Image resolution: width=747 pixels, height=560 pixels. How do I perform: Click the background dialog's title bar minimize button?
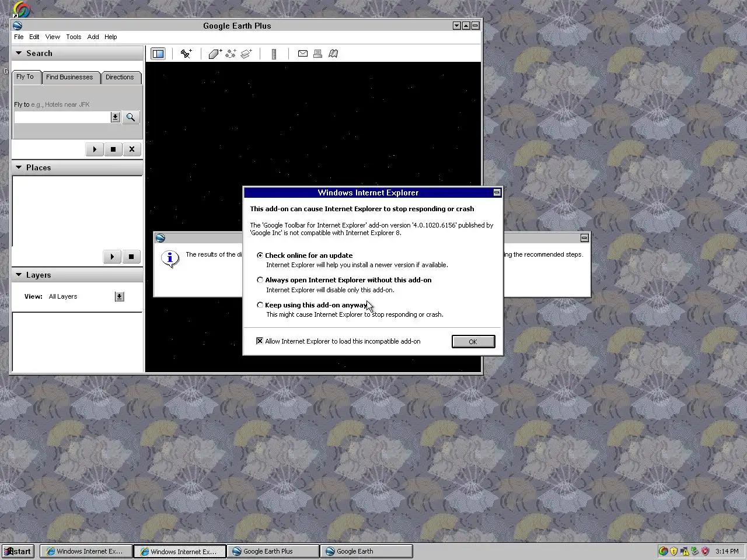click(x=585, y=238)
